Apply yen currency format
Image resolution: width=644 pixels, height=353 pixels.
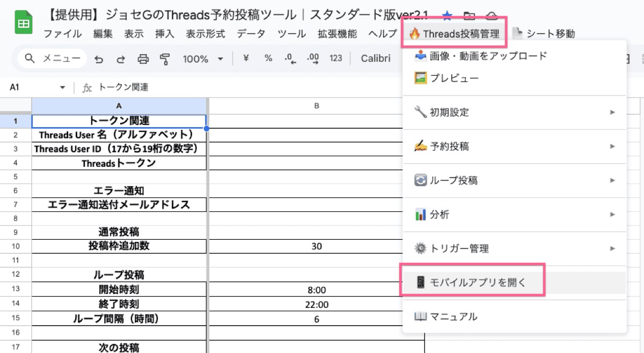[246, 58]
